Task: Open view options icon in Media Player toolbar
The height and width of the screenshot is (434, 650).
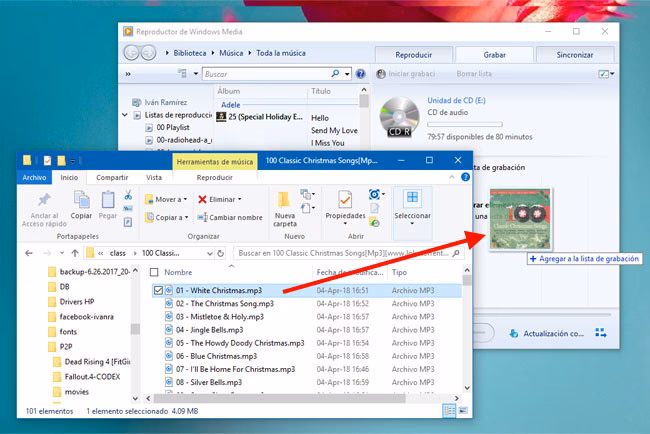Action: click(182, 74)
